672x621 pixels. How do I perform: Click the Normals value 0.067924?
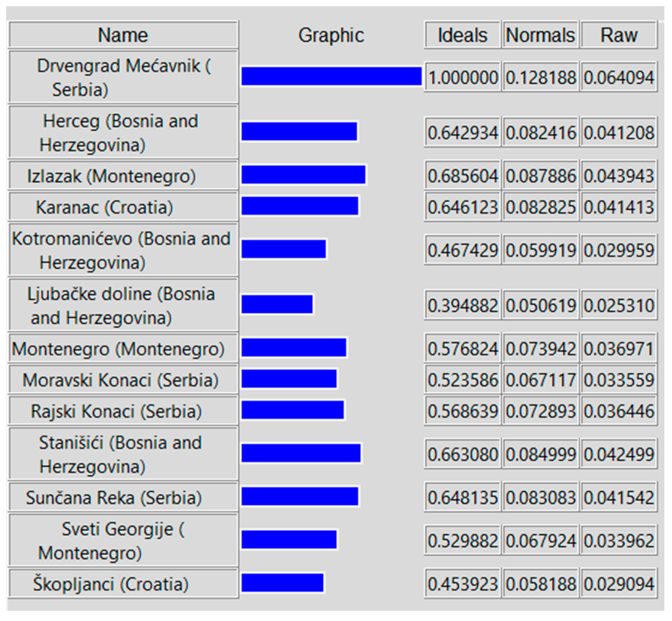[540, 541]
